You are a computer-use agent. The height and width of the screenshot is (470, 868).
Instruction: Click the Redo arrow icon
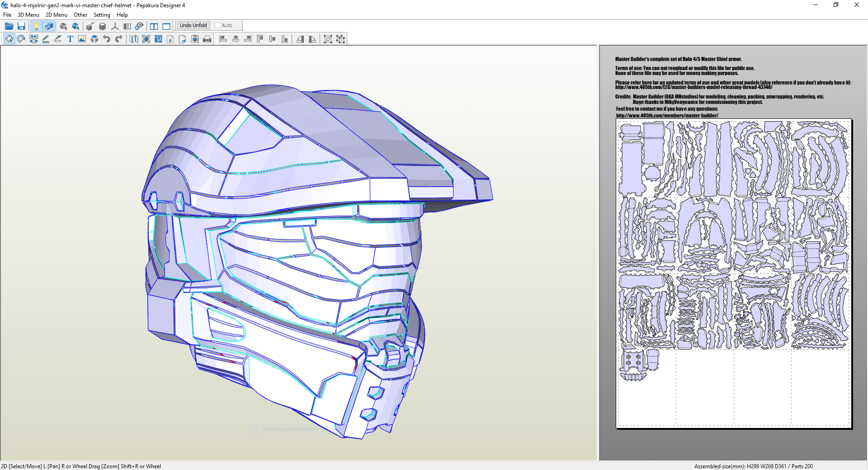coord(119,39)
